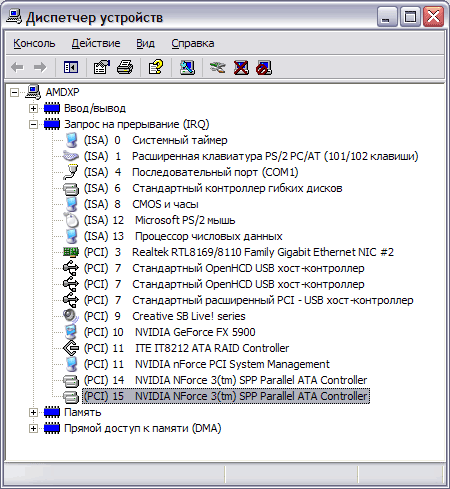Select (PCI) 14 NVIDIA Parallel ATA Controller row
The image size is (450, 489).
(x=225, y=380)
